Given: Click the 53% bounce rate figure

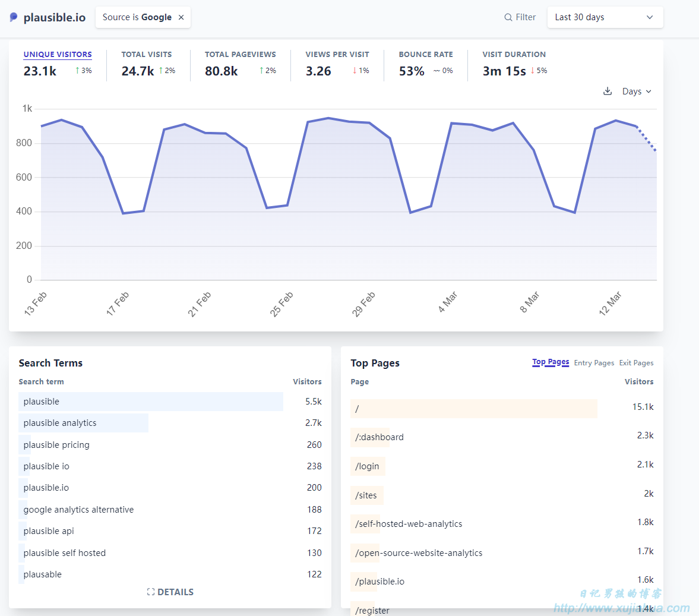Looking at the screenshot, I should [412, 71].
